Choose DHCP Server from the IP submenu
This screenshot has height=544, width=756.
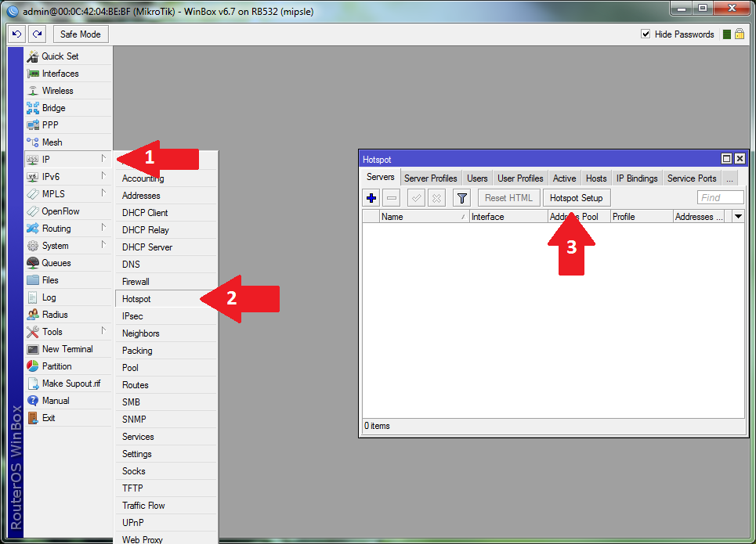(x=146, y=247)
